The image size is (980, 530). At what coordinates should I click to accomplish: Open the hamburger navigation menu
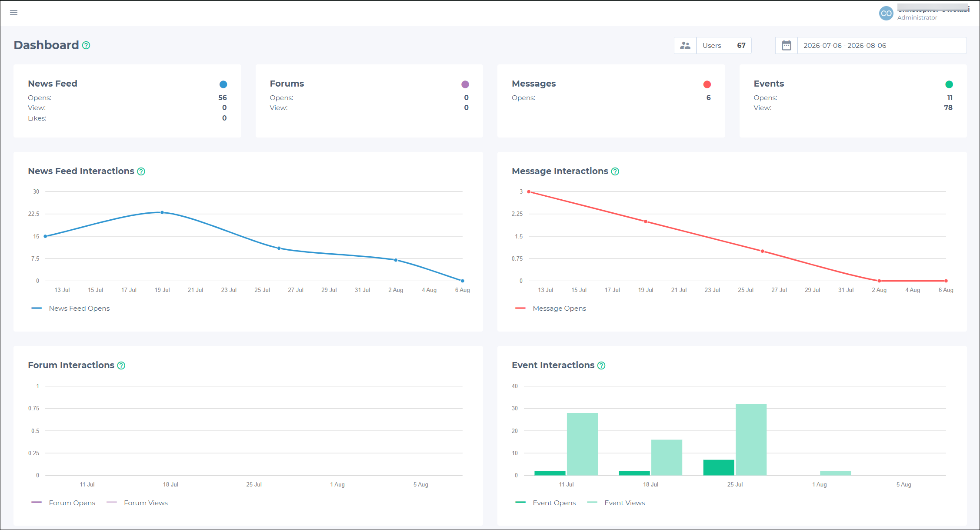click(x=14, y=13)
